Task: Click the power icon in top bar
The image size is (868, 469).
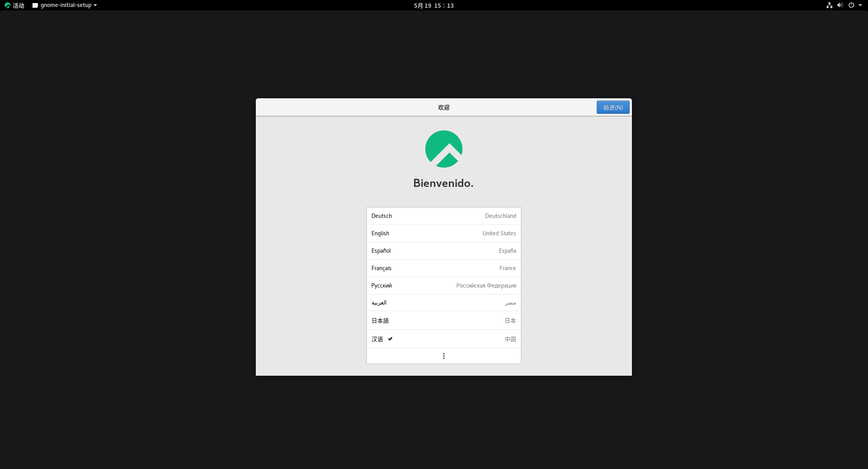Action: click(x=851, y=5)
